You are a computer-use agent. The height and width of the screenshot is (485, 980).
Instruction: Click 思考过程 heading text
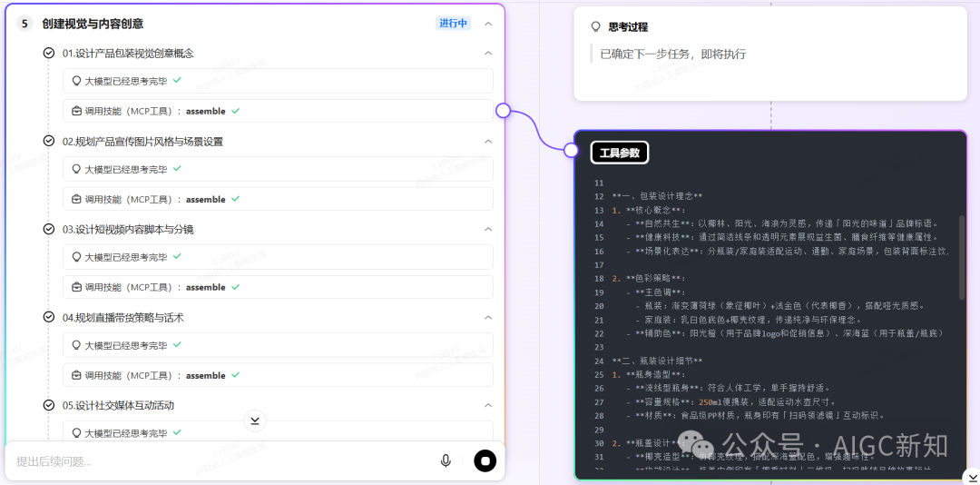pos(628,27)
